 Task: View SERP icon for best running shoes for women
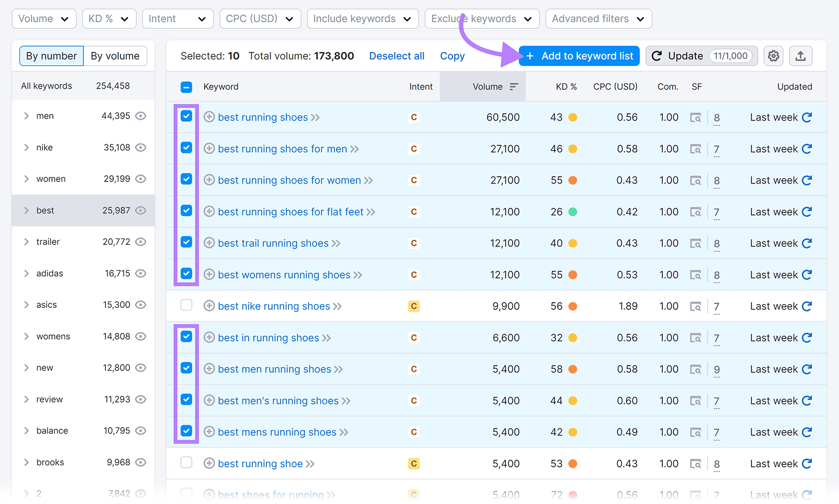pos(695,180)
